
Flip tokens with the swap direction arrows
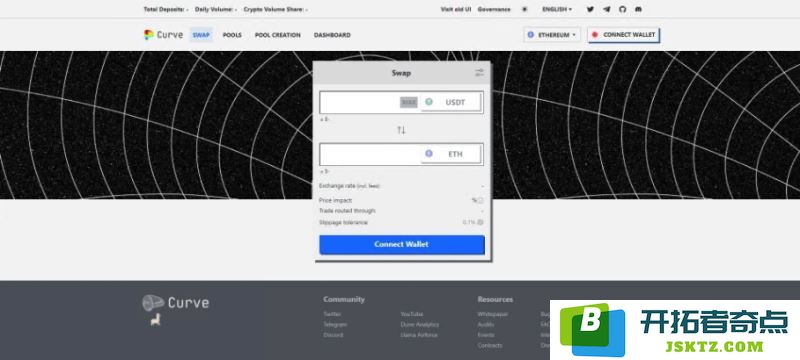[401, 130]
